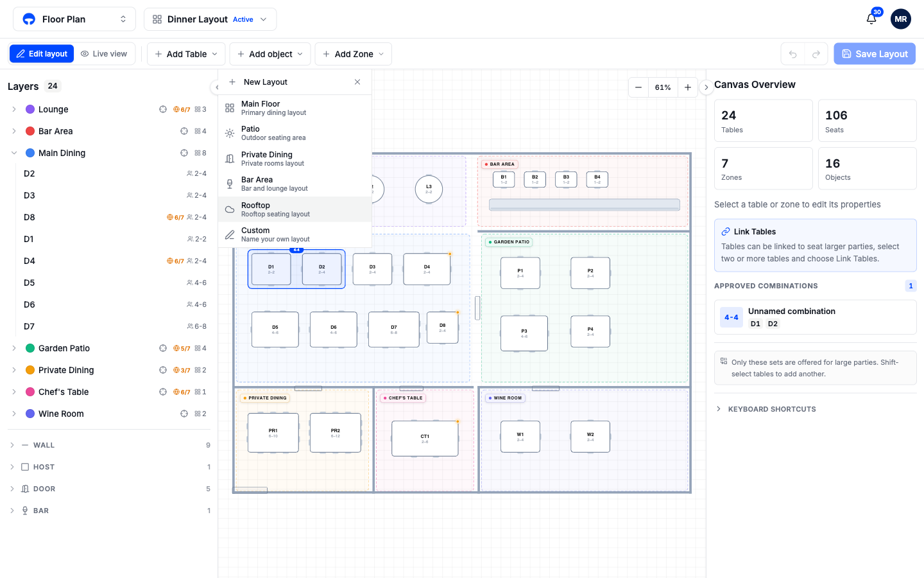The width and height of the screenshot is (924, 578).
Task: Select table P3 on the canvas
Action: pos(524,333)
